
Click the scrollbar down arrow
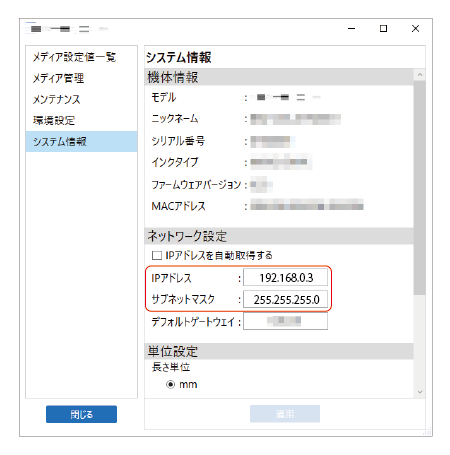(420, 392)
